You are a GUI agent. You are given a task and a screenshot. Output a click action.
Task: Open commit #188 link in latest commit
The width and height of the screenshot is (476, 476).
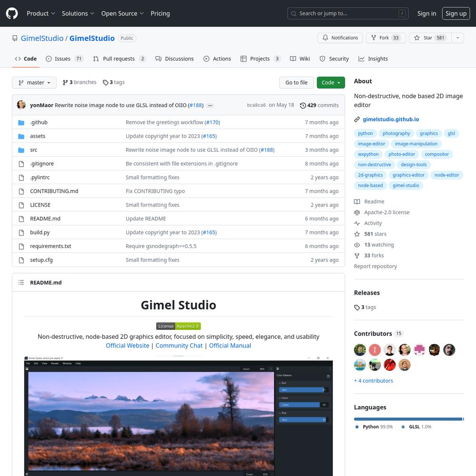[196, 105]
